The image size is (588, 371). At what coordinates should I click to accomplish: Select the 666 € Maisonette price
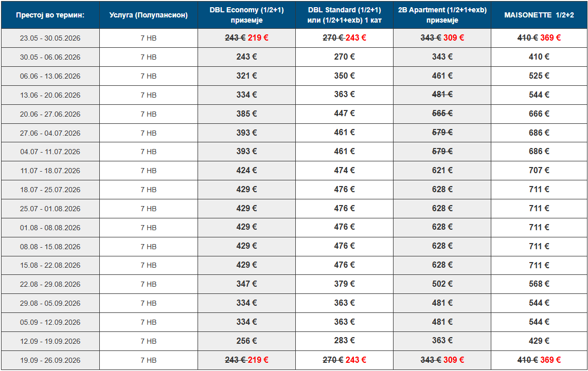point(539,114)
